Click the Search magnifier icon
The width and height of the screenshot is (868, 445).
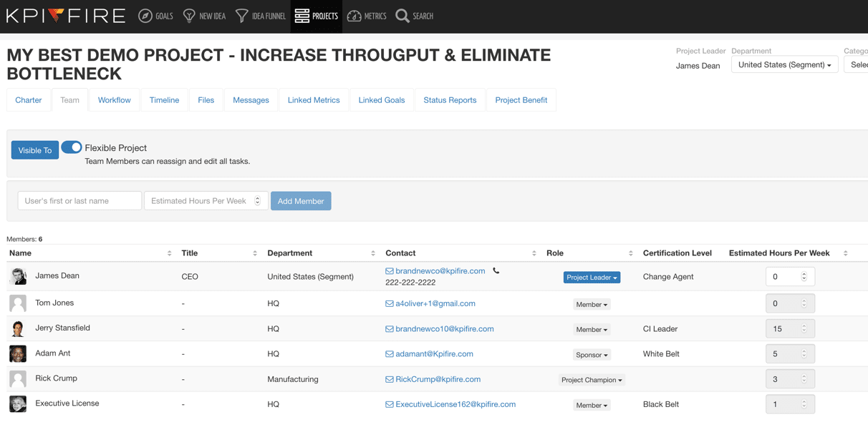[x=402, y=16]
